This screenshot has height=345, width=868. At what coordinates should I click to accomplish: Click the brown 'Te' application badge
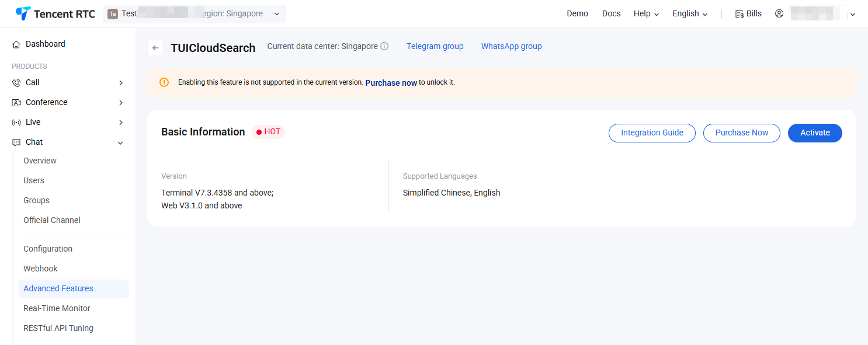click(113, 13)
